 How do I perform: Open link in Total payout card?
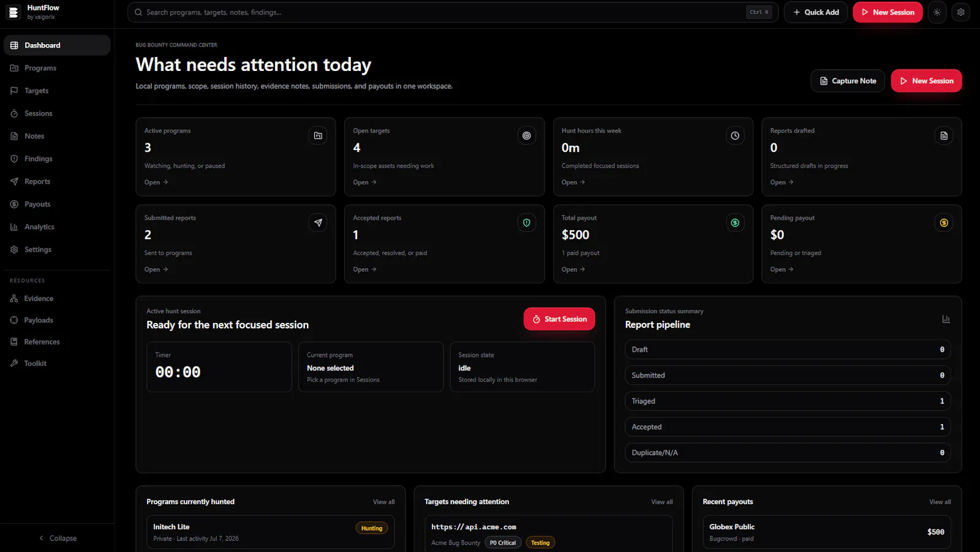point(573,269)
